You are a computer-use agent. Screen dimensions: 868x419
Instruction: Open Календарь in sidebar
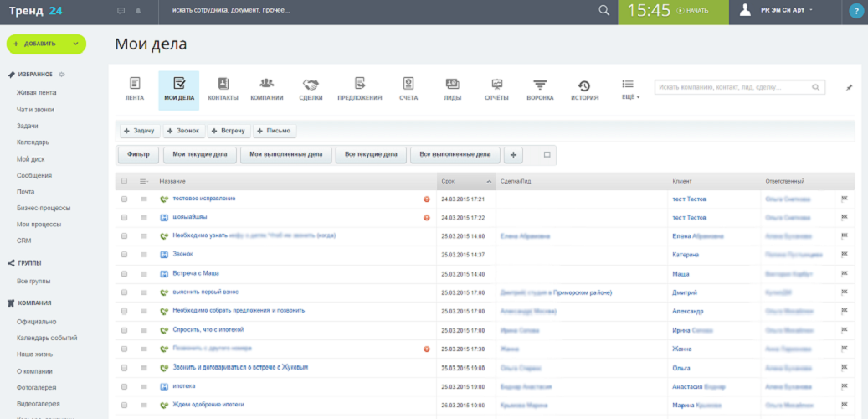tap(33, 142)
